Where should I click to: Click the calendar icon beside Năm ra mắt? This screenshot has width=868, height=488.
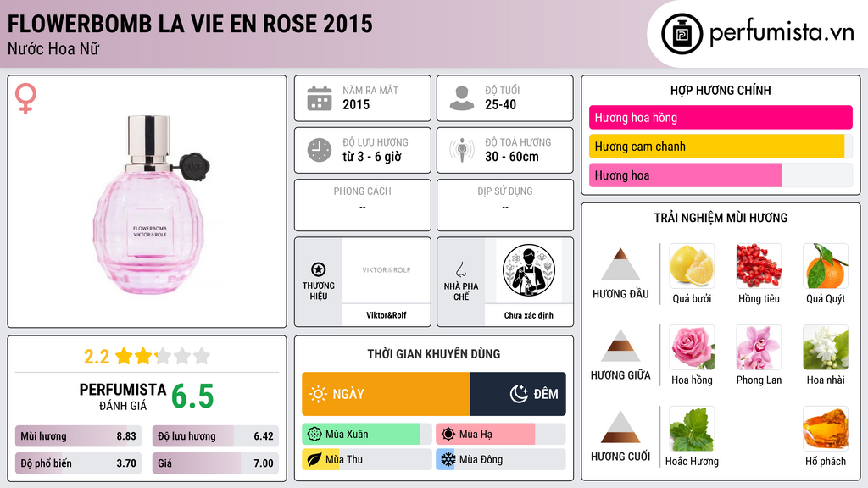[320, 98]
